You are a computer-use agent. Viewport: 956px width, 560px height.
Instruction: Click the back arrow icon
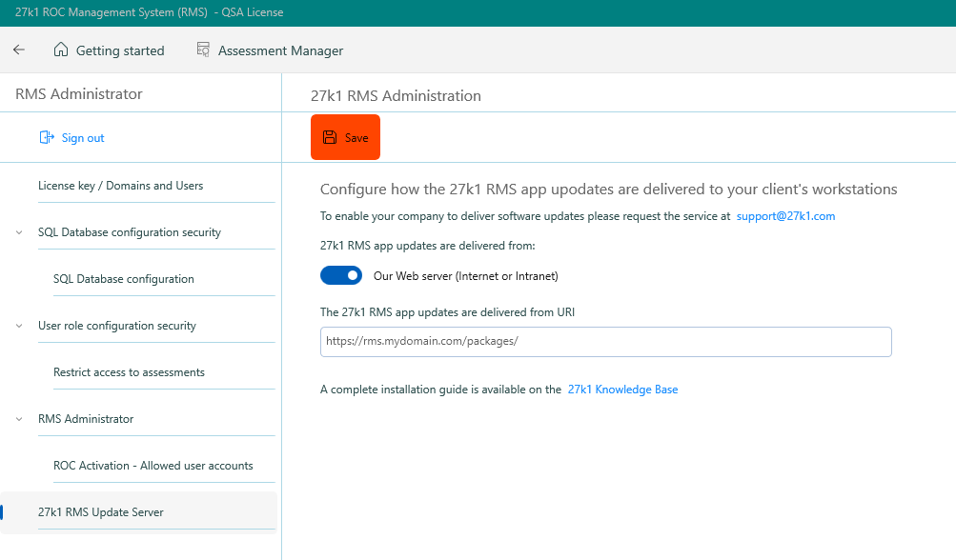click(x=19, y=50)
